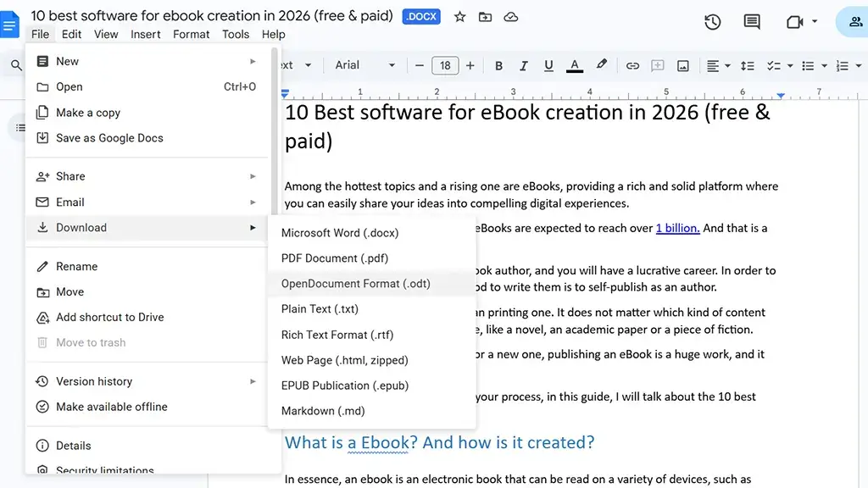Click the checklist icon in the toolbar
Viewport: 868px width, 488px height.
tap(776, 65)
